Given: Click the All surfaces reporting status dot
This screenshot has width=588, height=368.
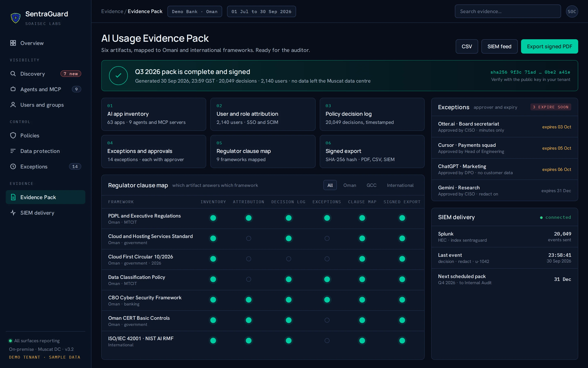Looking at the screenshot, I should click(x=10, y=341).
